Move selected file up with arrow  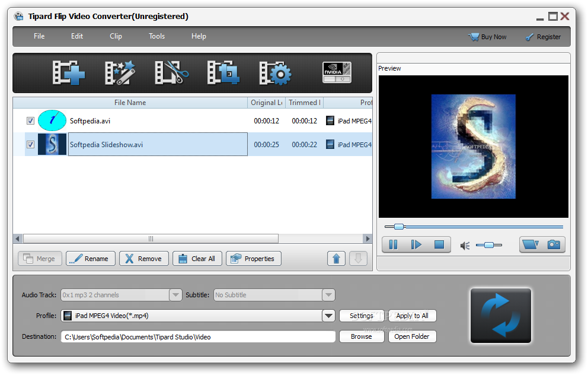(x=336, y=258)
